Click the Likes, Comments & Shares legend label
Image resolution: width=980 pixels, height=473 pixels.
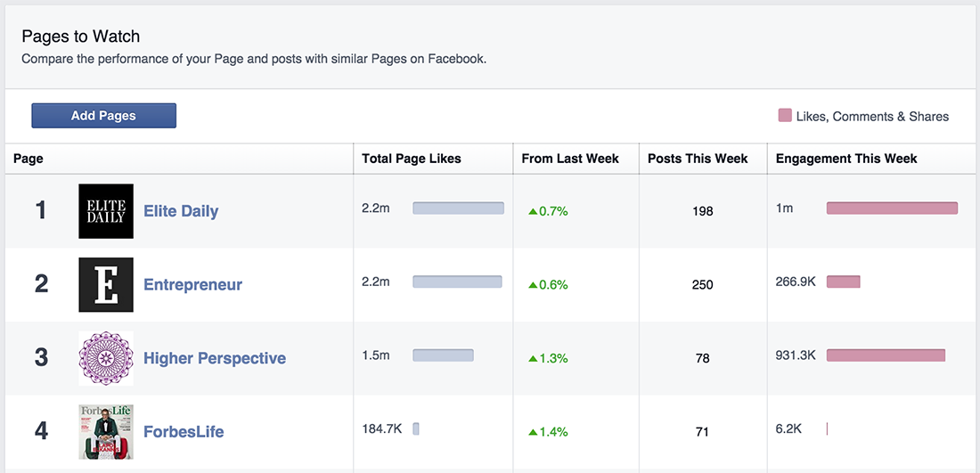coord(872,116)
